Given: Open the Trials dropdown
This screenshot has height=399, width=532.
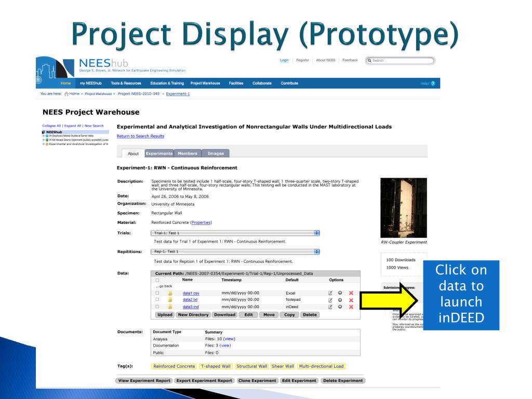Looking at the screenshot, I should [x=235, y=233].
